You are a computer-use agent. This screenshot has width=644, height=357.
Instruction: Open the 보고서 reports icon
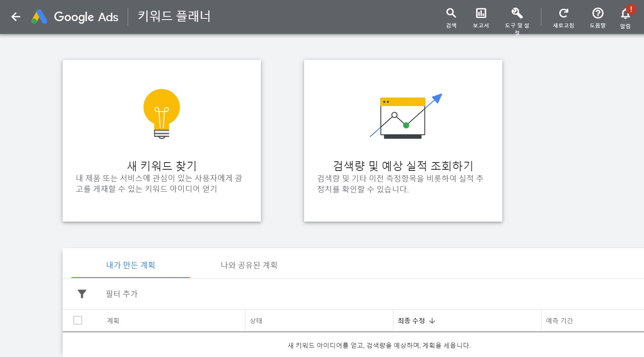tap(481, 13)
